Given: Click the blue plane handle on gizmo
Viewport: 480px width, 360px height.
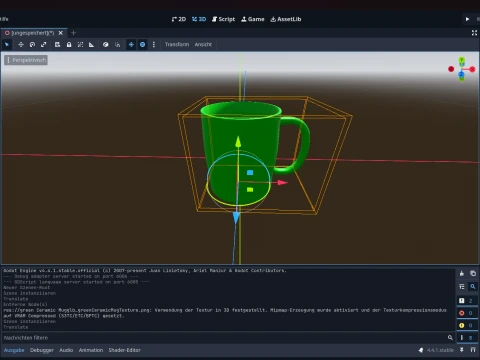Looking at the screenshot, I should point(250,172).
